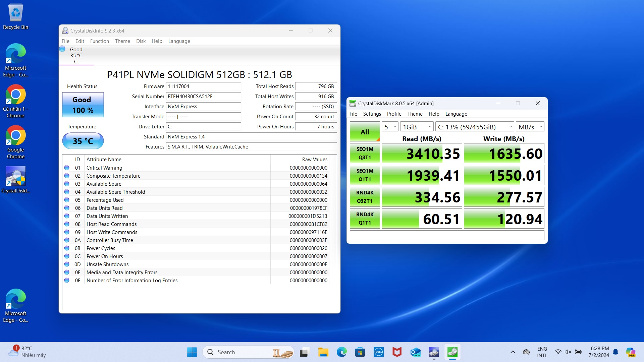Open the drive selection dropdown C: 13%
Screen dimensions: 644x362
pos(475,127)
